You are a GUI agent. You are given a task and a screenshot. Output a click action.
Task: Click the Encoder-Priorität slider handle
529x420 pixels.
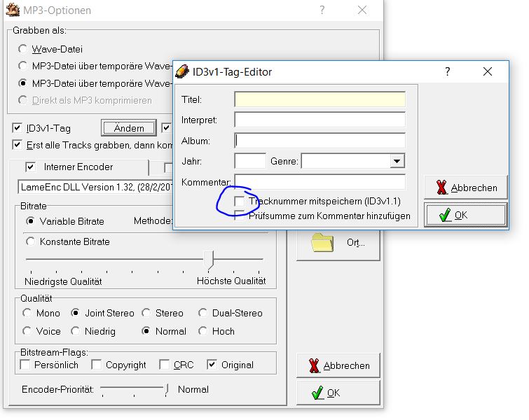click(166, 390)
